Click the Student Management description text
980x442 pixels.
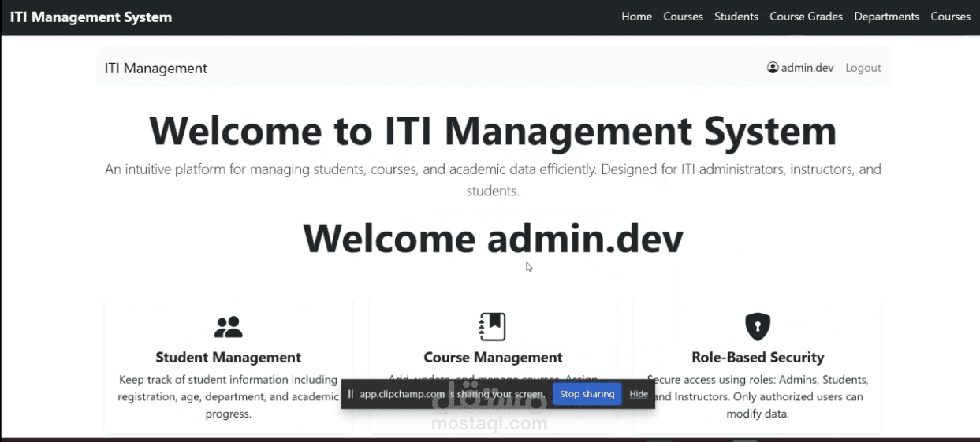pyautogui.click(x=229, y=396)
